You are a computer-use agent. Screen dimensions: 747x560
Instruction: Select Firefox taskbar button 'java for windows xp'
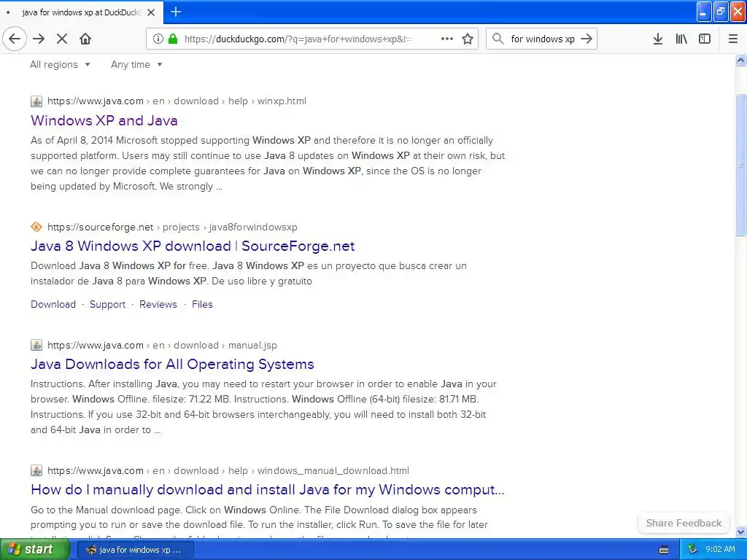(136, 550)
